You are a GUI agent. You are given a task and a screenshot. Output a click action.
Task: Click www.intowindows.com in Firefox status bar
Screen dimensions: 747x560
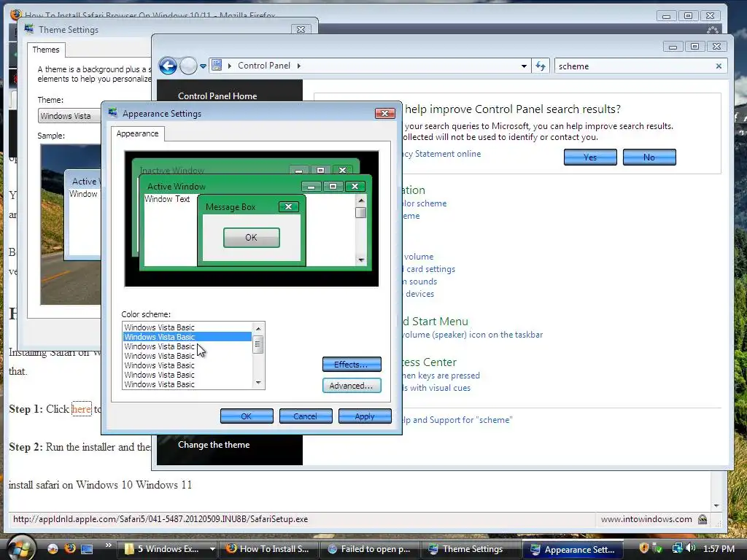[x=646, y=519]
